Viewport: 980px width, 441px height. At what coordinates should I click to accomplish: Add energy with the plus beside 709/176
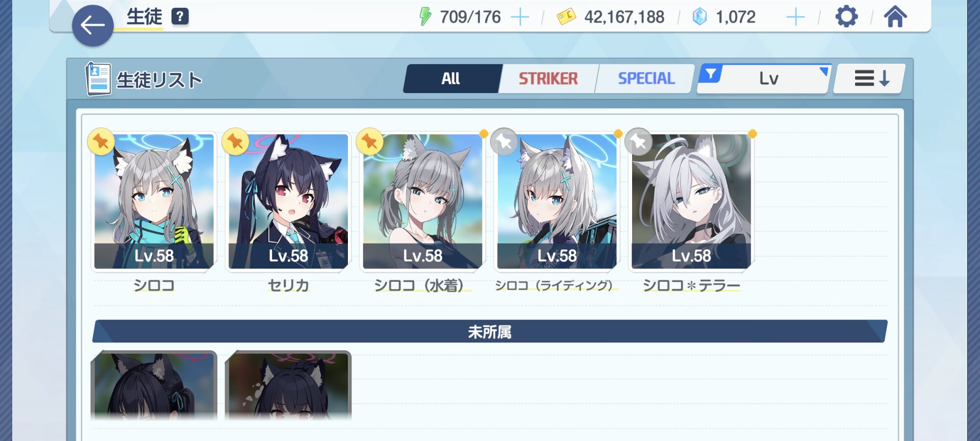point(520,17)
